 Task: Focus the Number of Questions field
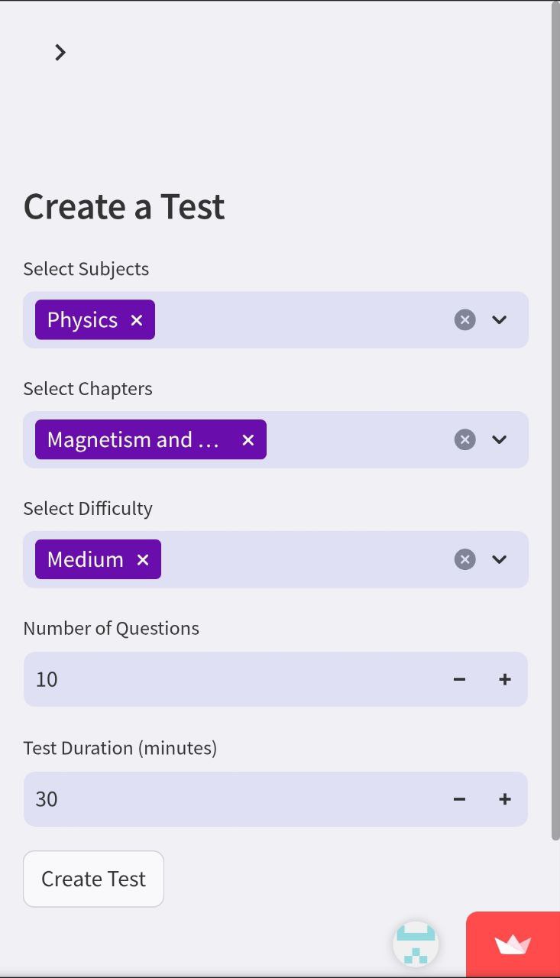pyautogui.click(x=229, y=679)
